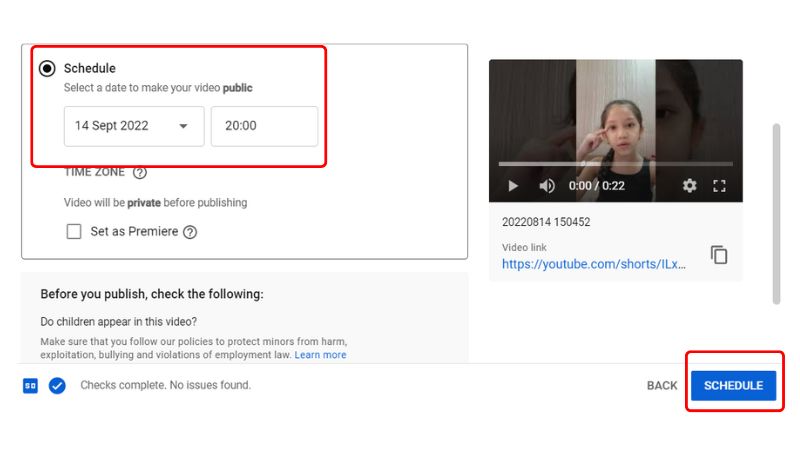Image resolution: width=800 pixels, height=450 pixels.
Task: Click the video preview thumbnail
Action: (x=615, y=131)
